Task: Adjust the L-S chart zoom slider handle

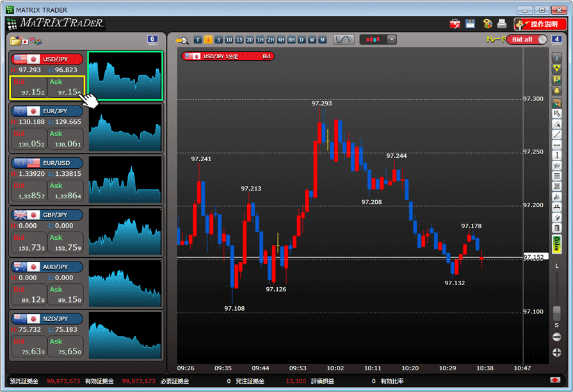Action: coord(556,313)
